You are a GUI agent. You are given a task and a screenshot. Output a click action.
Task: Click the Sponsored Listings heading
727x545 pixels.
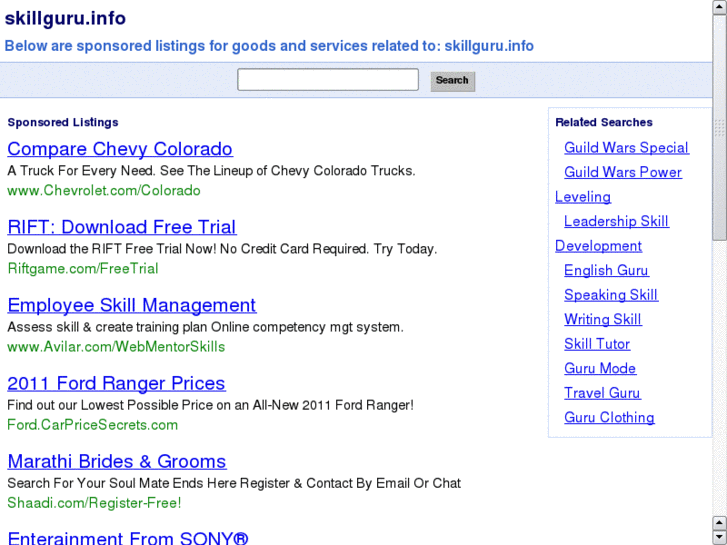pyautogui.click(x=63, y=122)
